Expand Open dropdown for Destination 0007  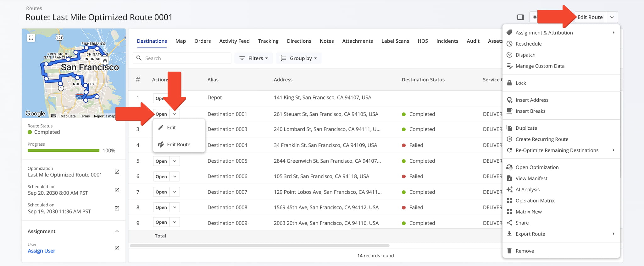point(175,192)
